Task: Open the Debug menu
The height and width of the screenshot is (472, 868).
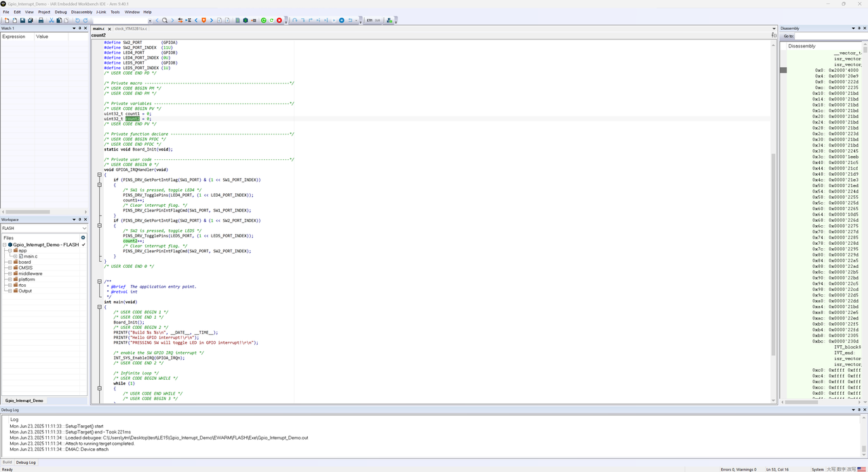Action: [x=61, y=12]
